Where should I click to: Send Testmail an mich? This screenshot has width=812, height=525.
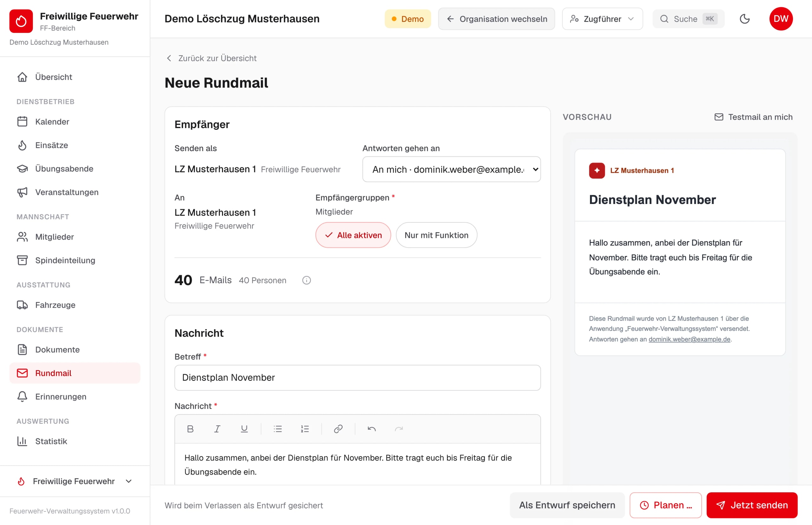(753, 117)
